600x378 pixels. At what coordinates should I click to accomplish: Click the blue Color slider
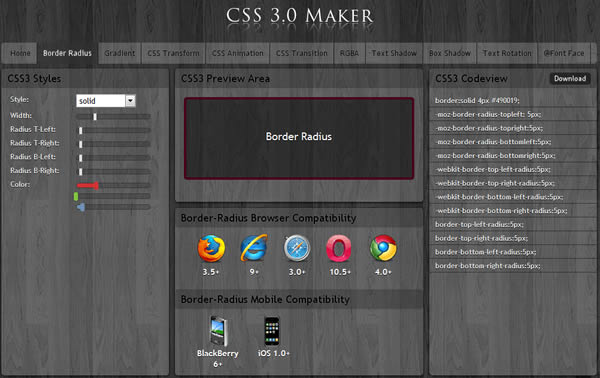coord(113,207)
